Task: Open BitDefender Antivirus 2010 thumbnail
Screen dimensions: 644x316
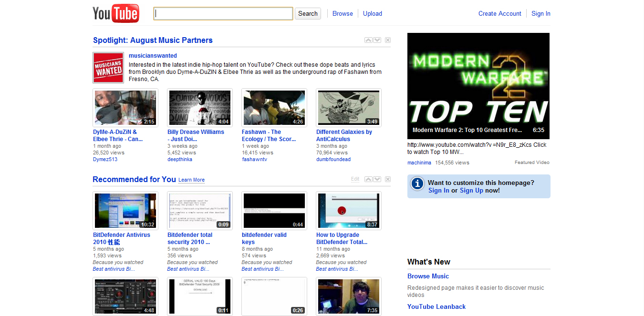Action: tap(125, 211)
